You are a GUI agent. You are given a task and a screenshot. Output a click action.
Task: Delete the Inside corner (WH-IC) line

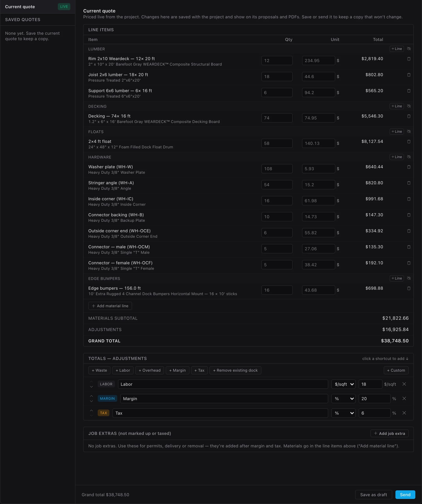pos(409,199)
